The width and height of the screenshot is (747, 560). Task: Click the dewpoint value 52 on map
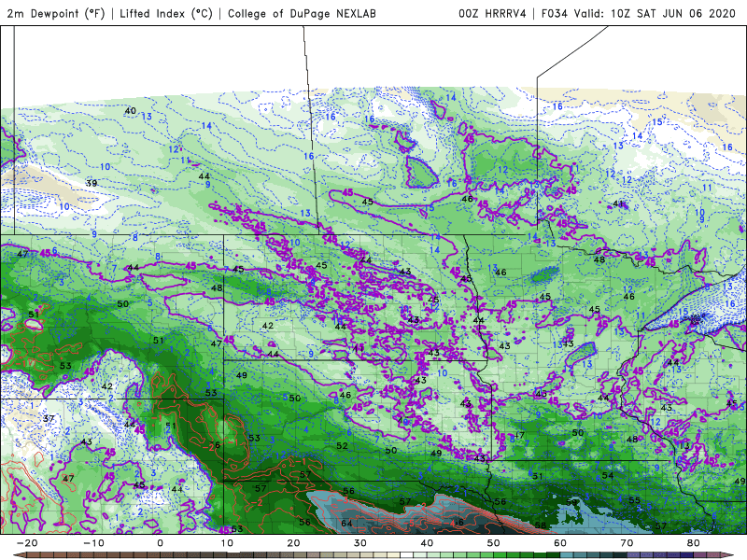[342, 446]
